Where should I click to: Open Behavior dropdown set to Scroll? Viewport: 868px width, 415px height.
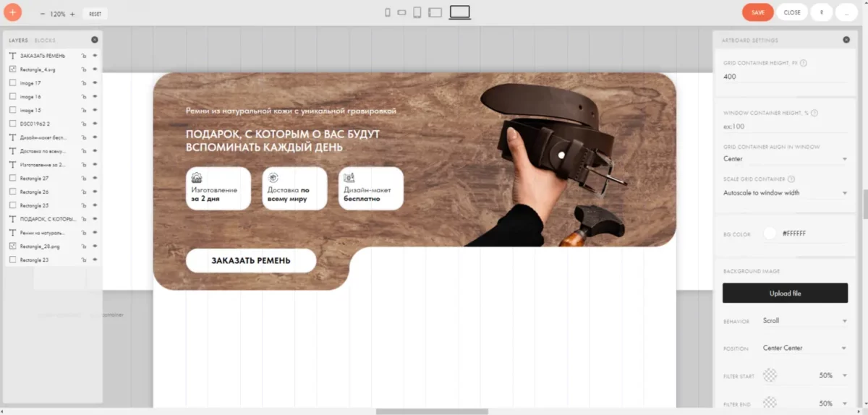point(804,320)
